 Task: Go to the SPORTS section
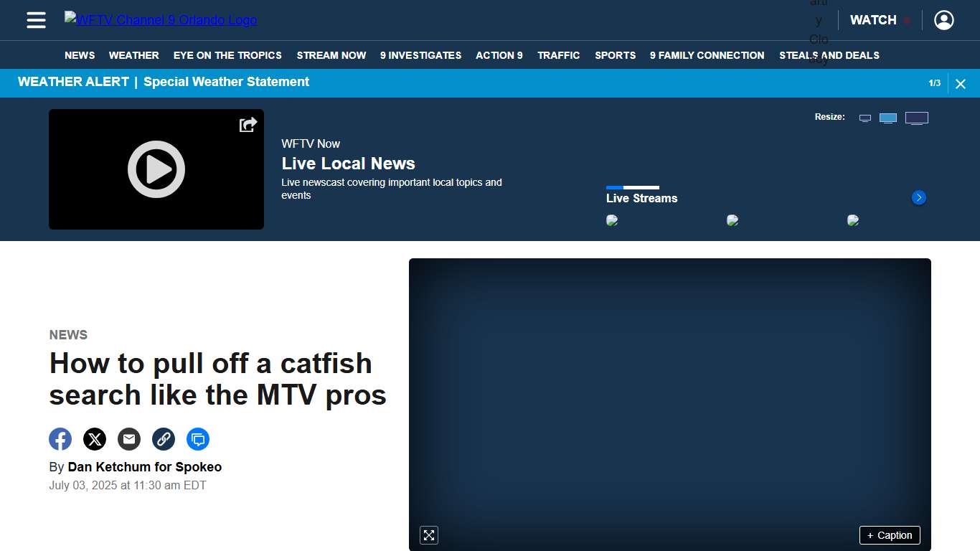[615, 55]
